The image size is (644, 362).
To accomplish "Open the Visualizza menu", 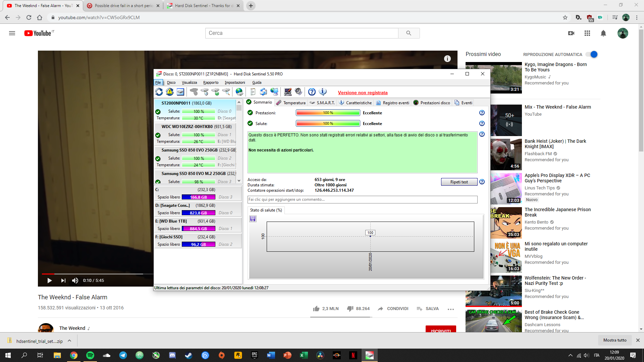I will [189, 82].
